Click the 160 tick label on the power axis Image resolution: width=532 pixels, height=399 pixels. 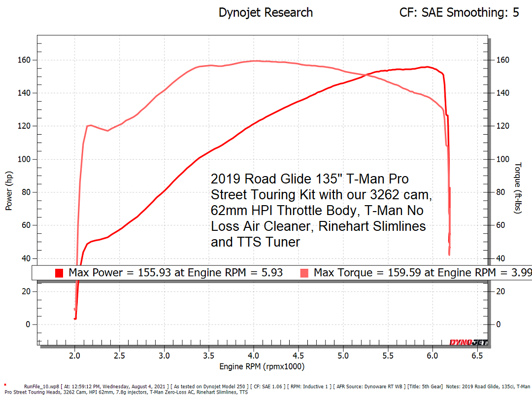24,60
